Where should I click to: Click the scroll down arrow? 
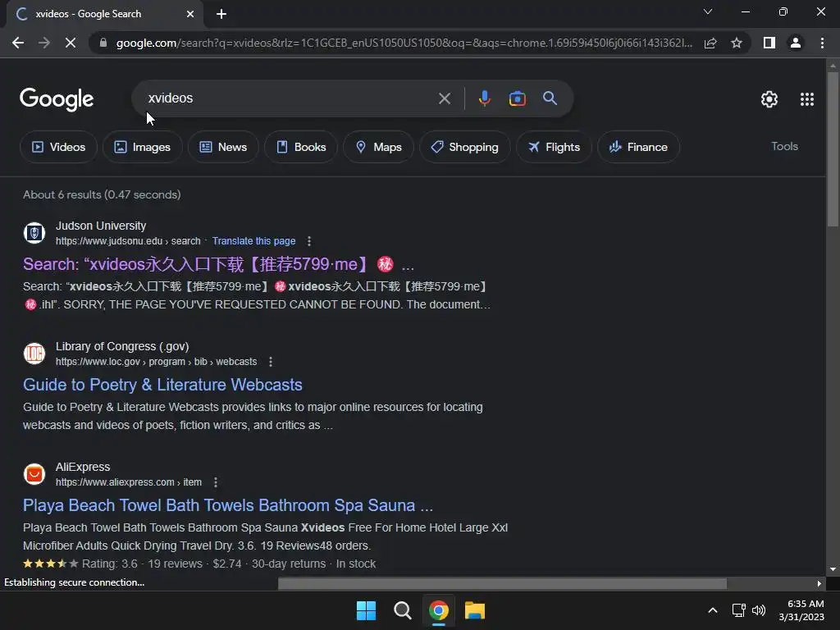click(833, 569)
